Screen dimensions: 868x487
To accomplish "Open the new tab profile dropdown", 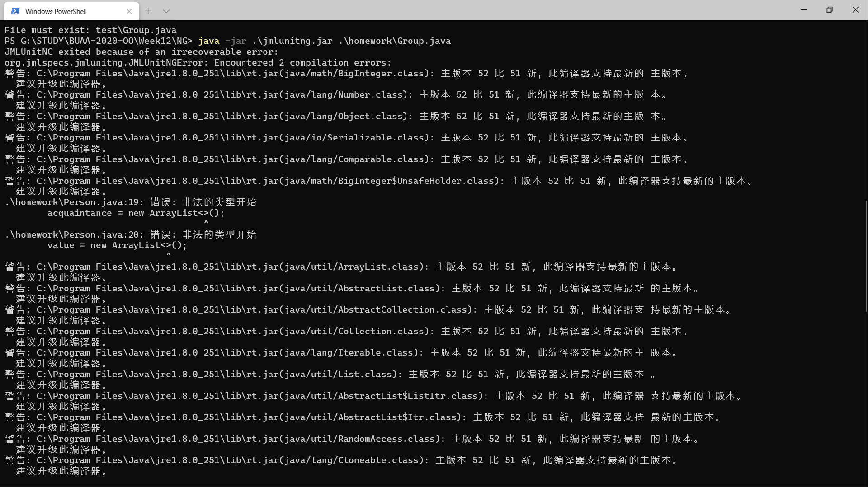I will (x=166, y=11).
